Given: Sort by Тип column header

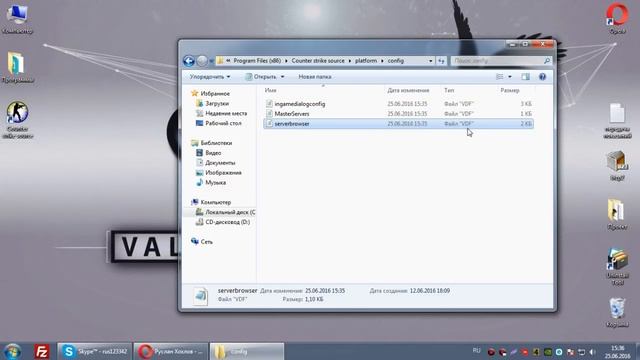Looking at the screenshot, I should [x=449, y=90].
